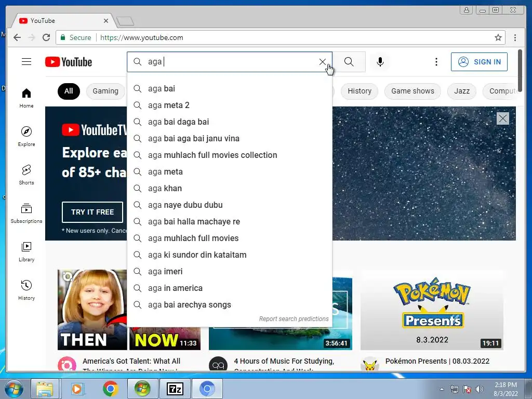Choose suggestion 'aga ki sundor din kataitam'
The width and height of the screenshot is (532, 399).
pos(230,255)
